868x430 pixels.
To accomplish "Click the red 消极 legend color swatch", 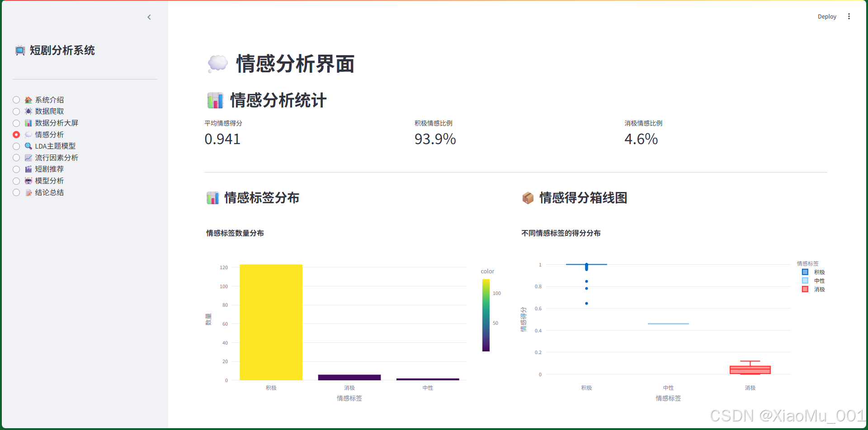I will pos(805,289).
